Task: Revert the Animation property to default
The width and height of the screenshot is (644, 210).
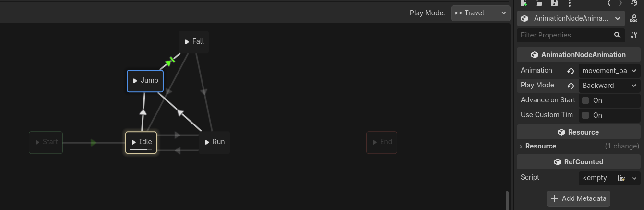Action: [x=571, y=71]
